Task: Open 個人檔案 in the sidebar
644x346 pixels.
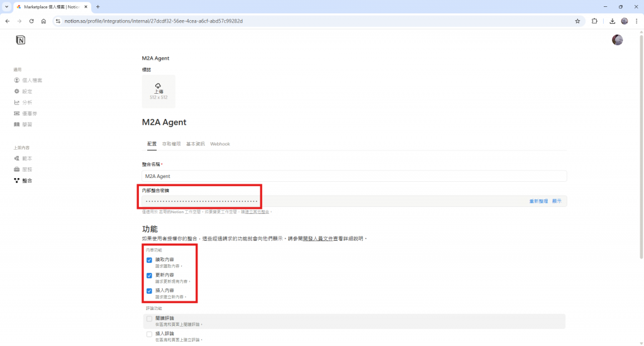Action: (x=28, y=80)
